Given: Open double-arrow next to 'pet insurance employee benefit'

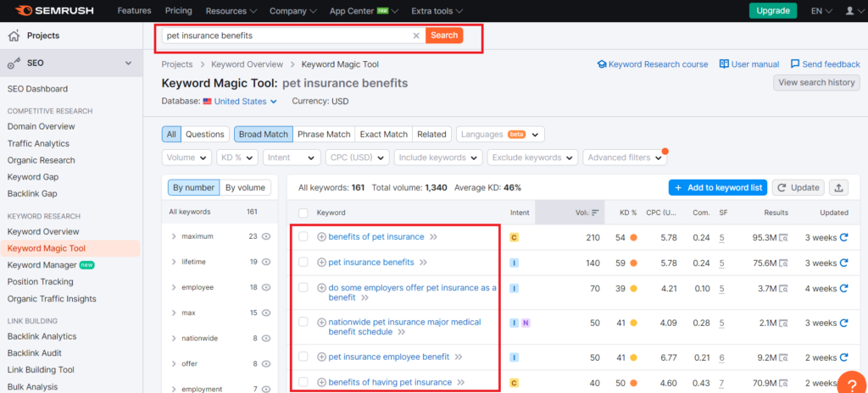Looking at the screenshot, I should (459, 357).
